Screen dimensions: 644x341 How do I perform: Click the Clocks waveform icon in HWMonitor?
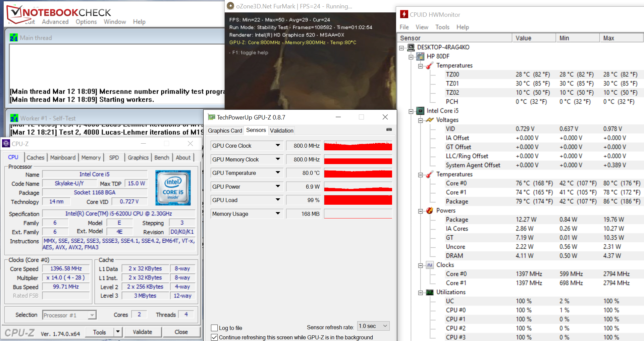[430, 265]
